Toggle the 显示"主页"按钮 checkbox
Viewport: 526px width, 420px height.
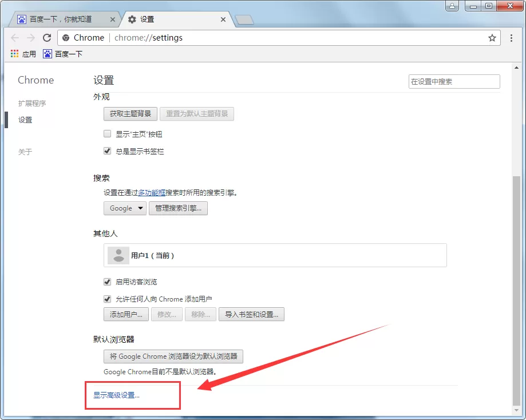(x=108, y=134)
